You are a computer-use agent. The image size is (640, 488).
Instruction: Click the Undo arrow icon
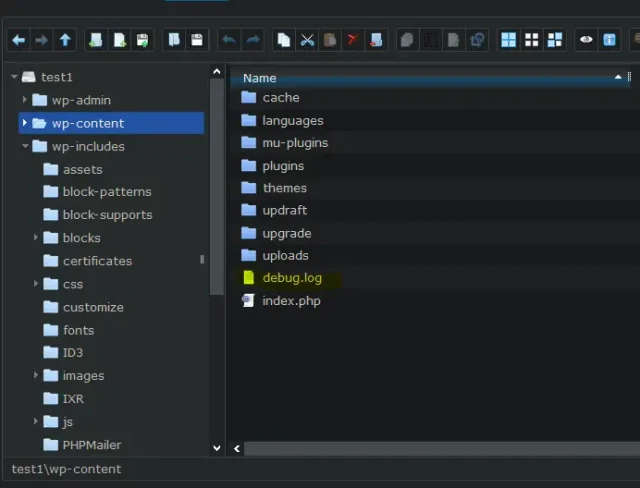pyautogui.click(x=229, y=40)
